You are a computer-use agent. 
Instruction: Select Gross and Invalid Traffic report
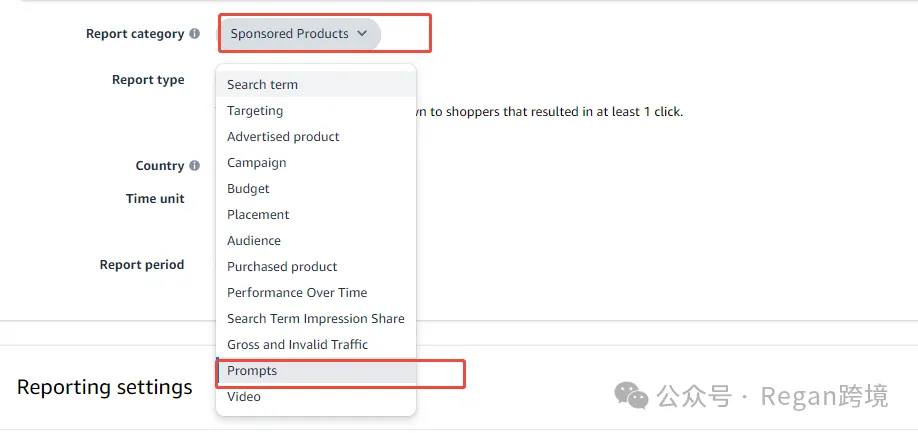(297, 345)
